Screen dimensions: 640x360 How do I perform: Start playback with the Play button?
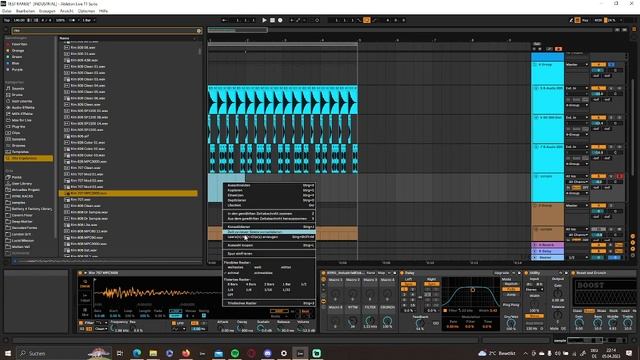pyautogui.click(x=264, y=20)
